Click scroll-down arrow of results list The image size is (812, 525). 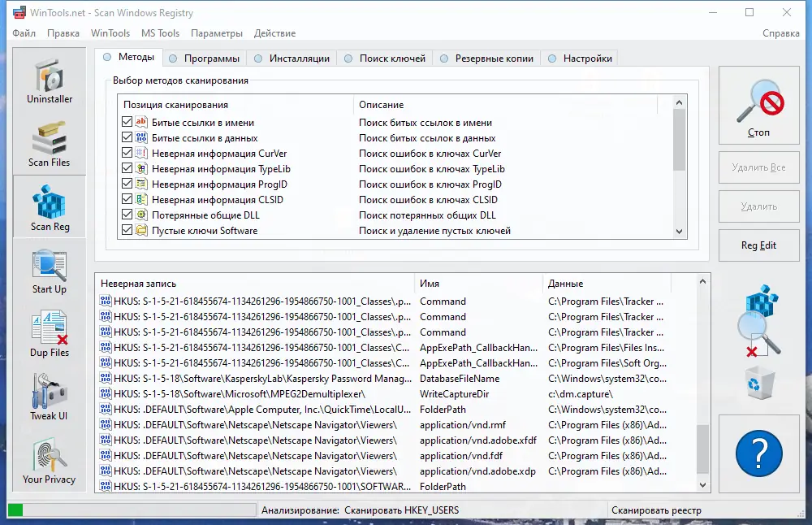point(702,485)
